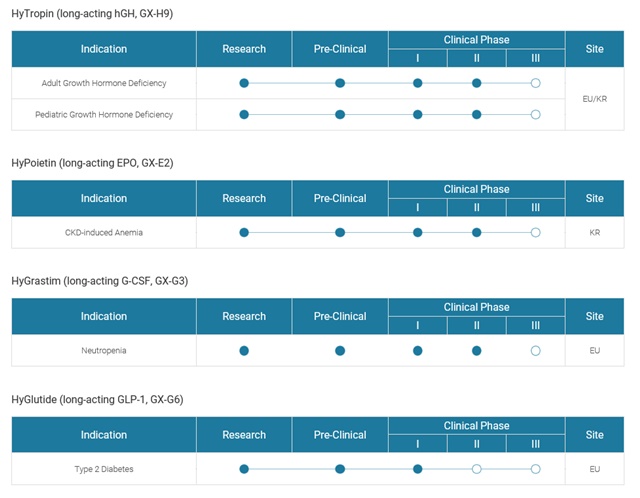640x498 pixels.
Task: Click the HyTropin (long-acting hGH, GX-H9) title
Action: tap(92, 14)
